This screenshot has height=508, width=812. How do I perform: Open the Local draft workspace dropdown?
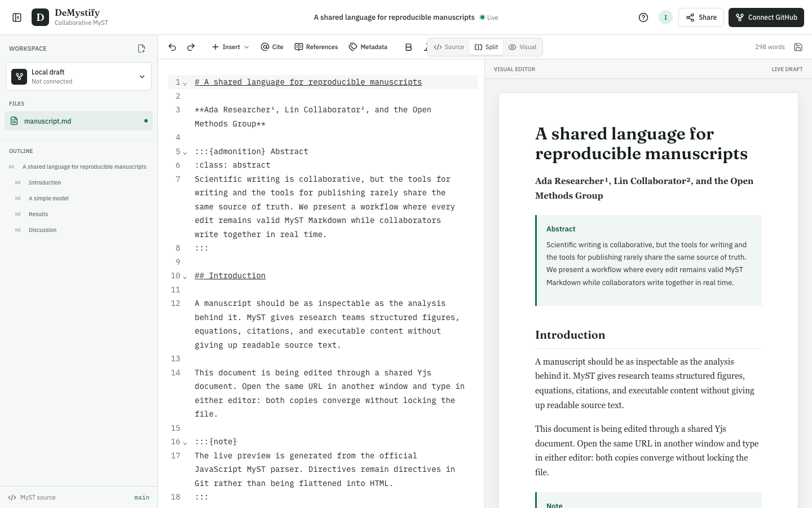coord(78,76)
